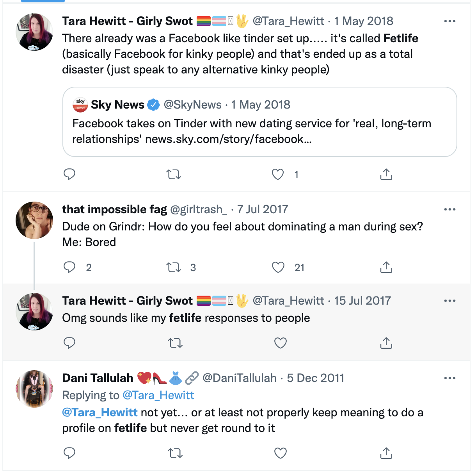
Task: Reply to the Dude on Grindr tweet
Action: pos(69,267)
